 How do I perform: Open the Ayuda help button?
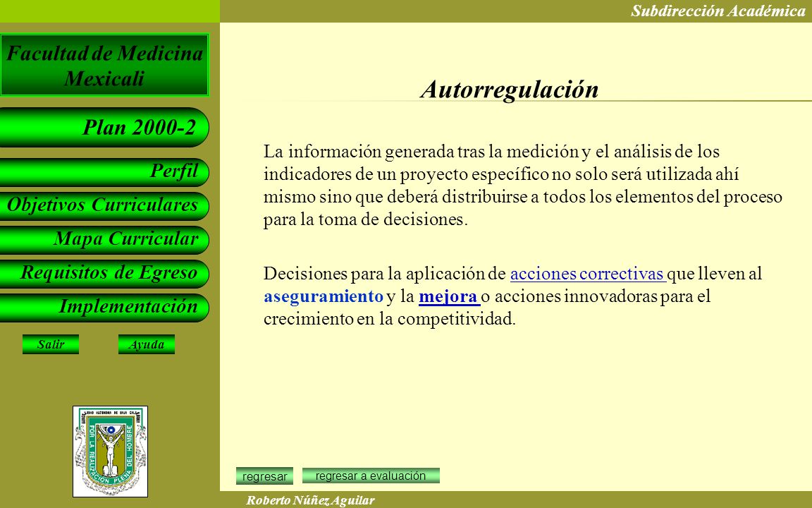pos(147,344)
